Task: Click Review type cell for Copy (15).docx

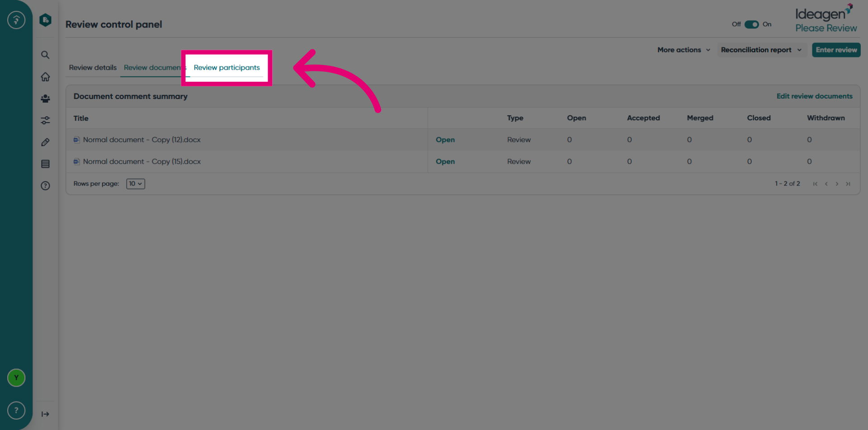Action: 519,161
